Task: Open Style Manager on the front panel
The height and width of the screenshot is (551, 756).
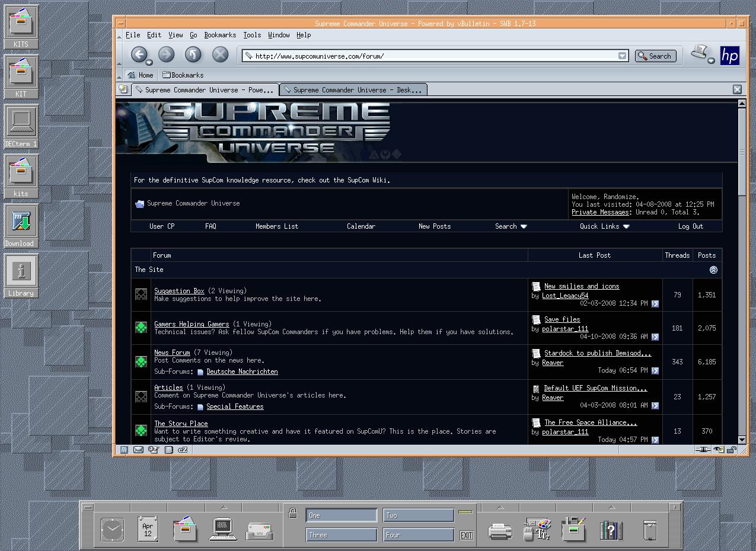Action: click(x=538, y=530)
